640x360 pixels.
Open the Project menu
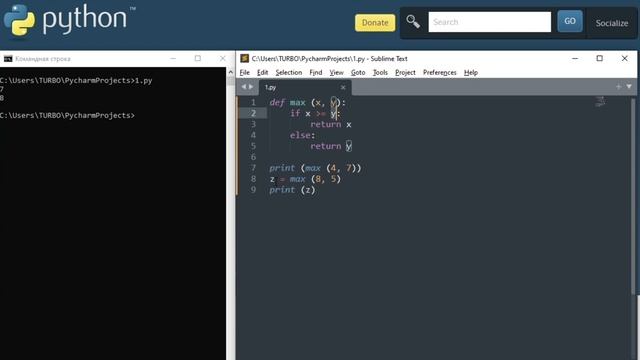(405, 72)
